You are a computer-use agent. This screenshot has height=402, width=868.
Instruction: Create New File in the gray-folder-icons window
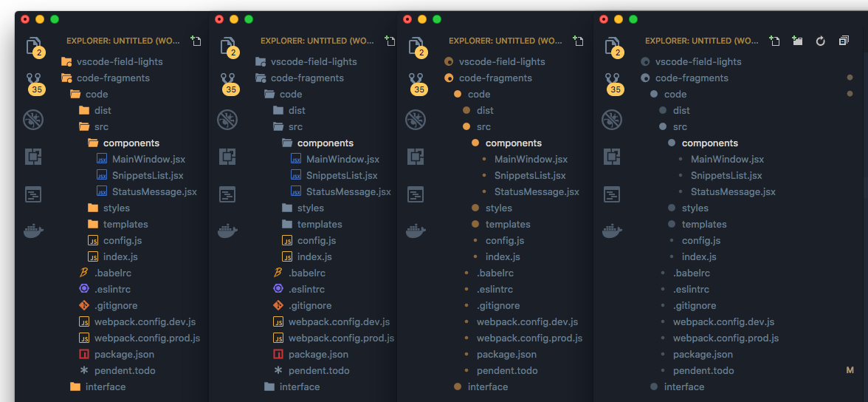tap(390, 41)
